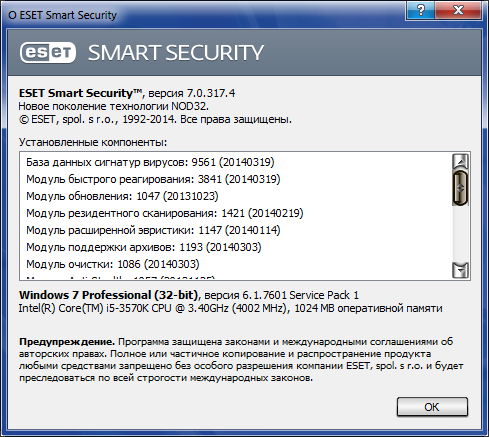
Task: Close the About ESET Smart Security dialog
Action: coord(458,10)
